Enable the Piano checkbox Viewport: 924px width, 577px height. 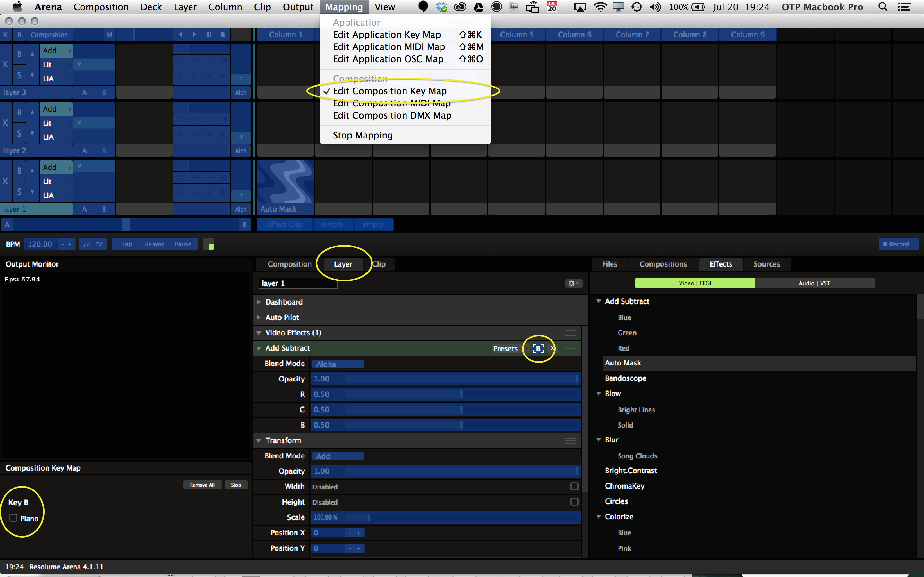point(13,518)
